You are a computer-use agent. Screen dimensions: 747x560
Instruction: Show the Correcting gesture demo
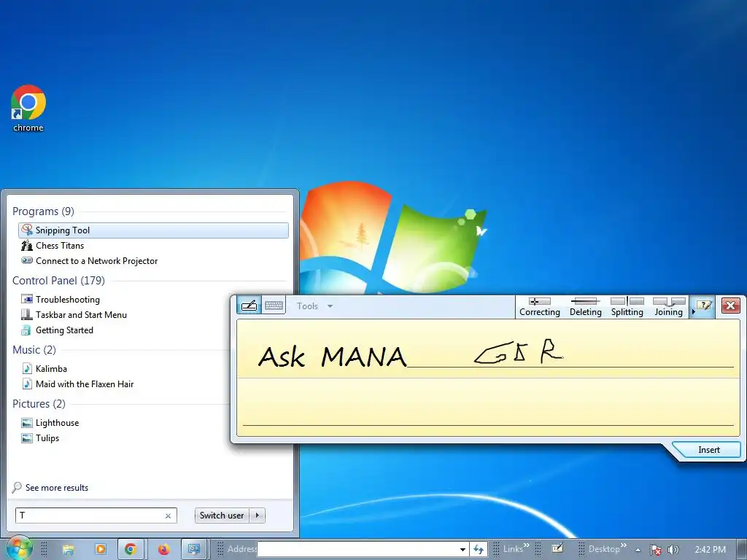click(540, 307)
